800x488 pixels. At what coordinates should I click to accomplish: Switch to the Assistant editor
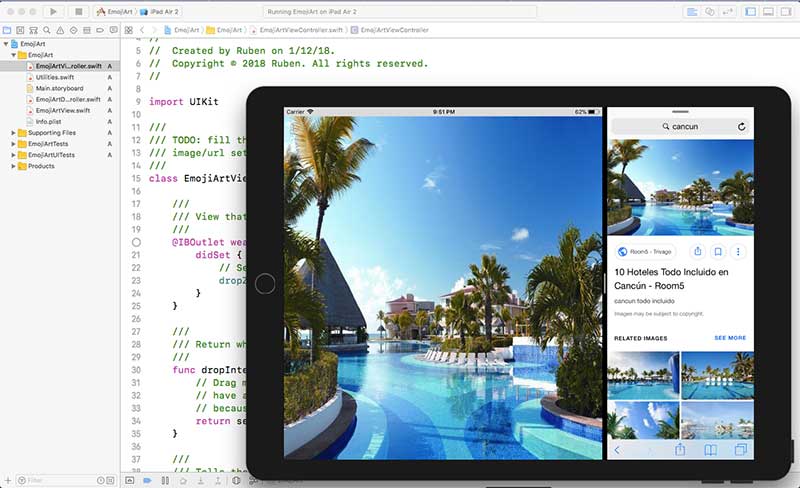710,11
